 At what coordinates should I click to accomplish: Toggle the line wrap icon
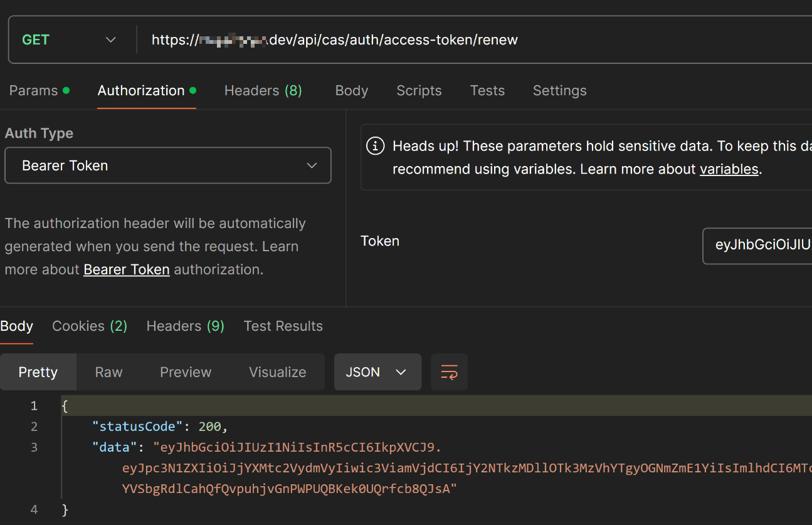[450, 372]
